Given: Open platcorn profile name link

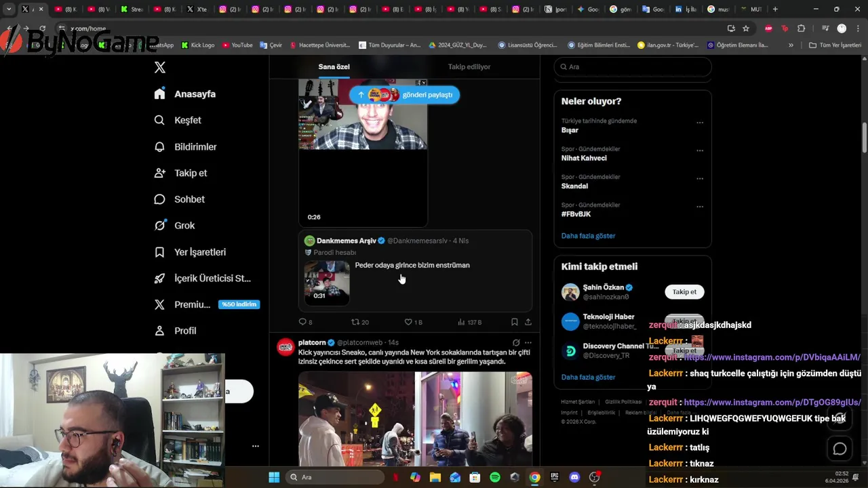Looking at the screenshot, I should (x=312, y=342).
